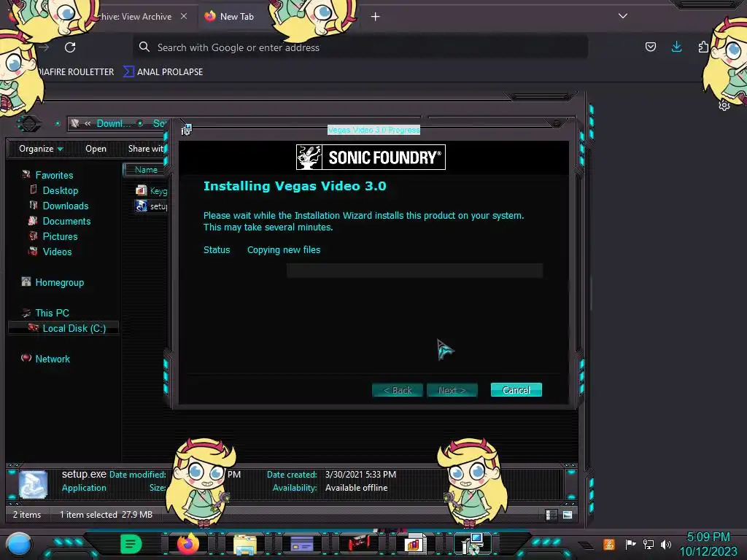Open the Start orb on the taskbar
The image size is (747, 560).
(19, 544)
